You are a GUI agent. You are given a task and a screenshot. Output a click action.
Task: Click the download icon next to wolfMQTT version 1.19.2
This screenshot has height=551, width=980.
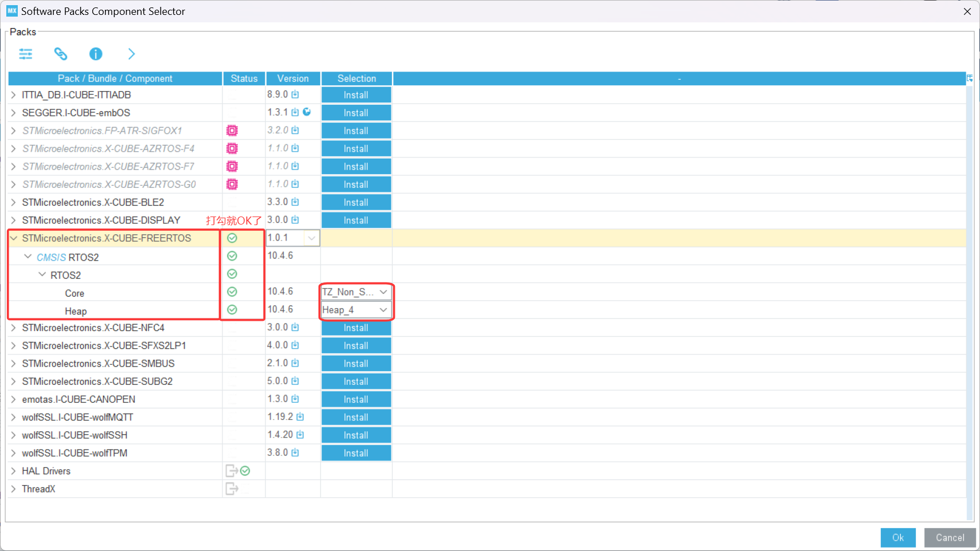click(300, 417)
